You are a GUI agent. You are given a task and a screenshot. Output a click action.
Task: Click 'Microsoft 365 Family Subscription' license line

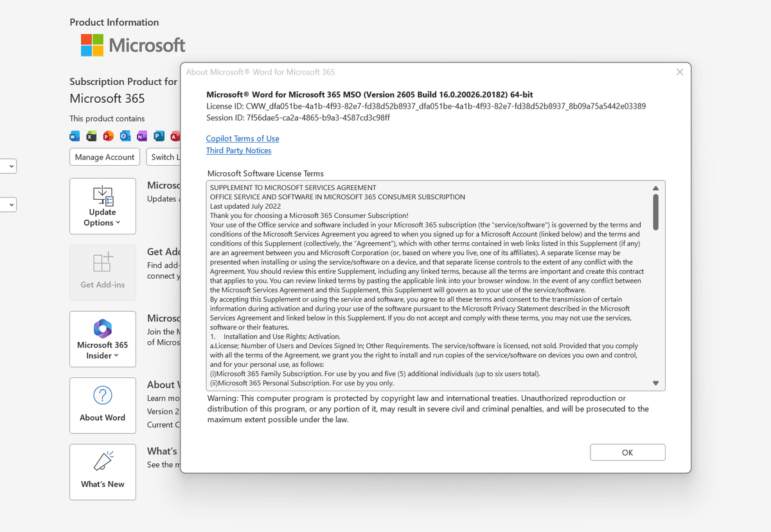[x=375, y=374]
